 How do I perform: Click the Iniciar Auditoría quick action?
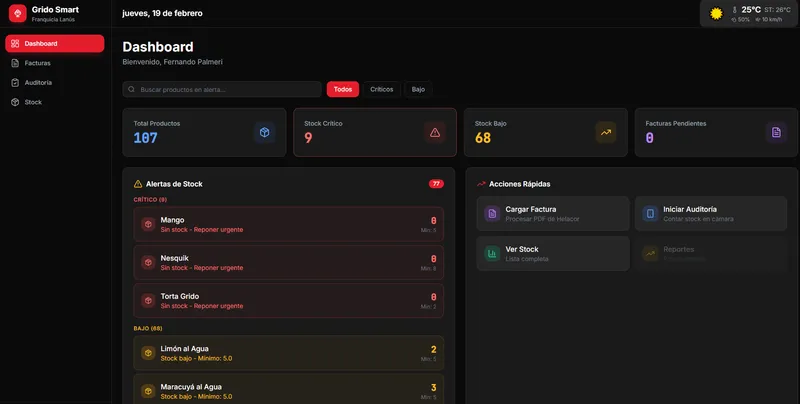[x=711, y=214]
